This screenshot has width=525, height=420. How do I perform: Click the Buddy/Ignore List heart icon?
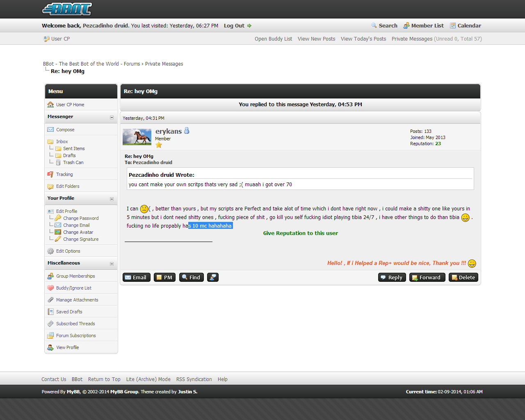click(50, 288)
